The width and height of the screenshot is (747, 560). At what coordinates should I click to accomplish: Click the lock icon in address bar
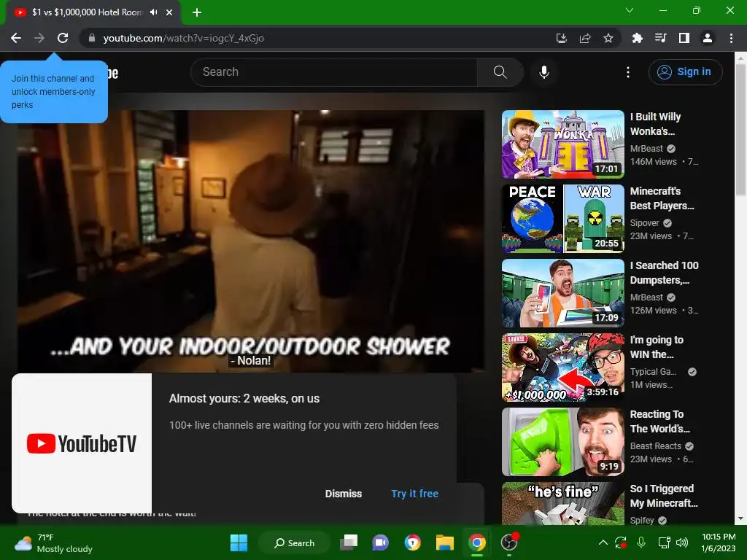(x=92, y=38)
